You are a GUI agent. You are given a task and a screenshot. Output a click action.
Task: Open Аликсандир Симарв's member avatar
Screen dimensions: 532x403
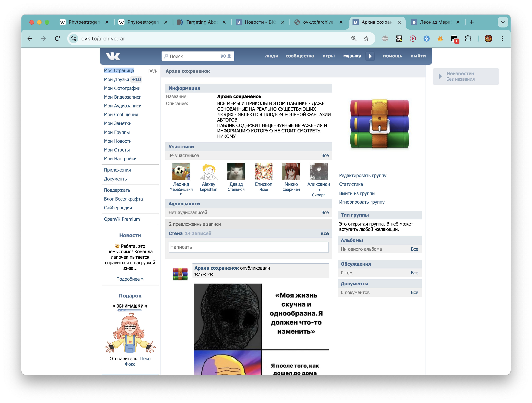[319, 172]
